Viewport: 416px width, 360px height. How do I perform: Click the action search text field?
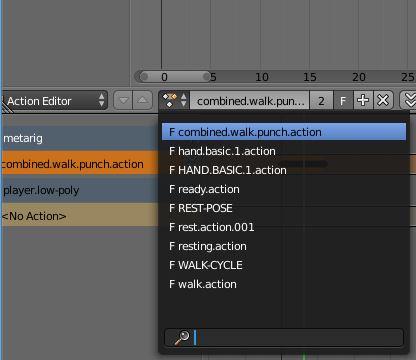[284, 337]
